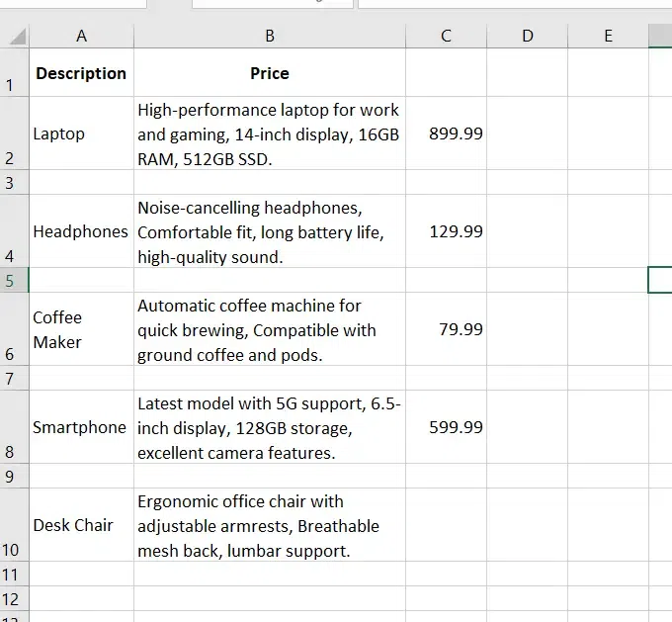The width and height of the screenshot is (672, 622).
Task: Select the 599.99 price cell
Action: (446, 427)
